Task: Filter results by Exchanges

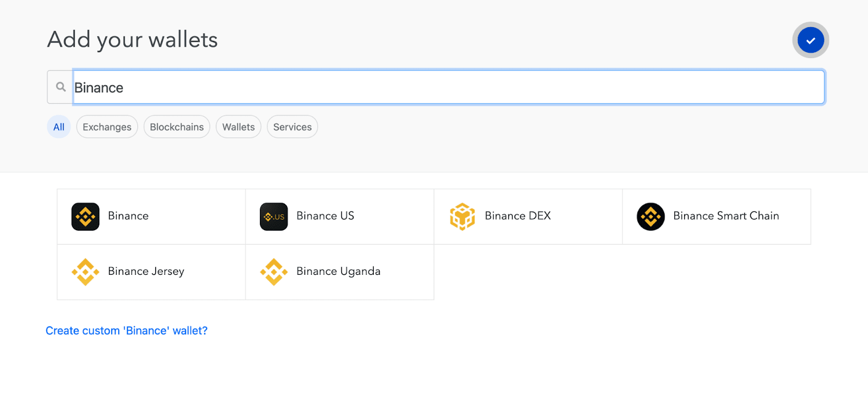Action: click(107, 127)
